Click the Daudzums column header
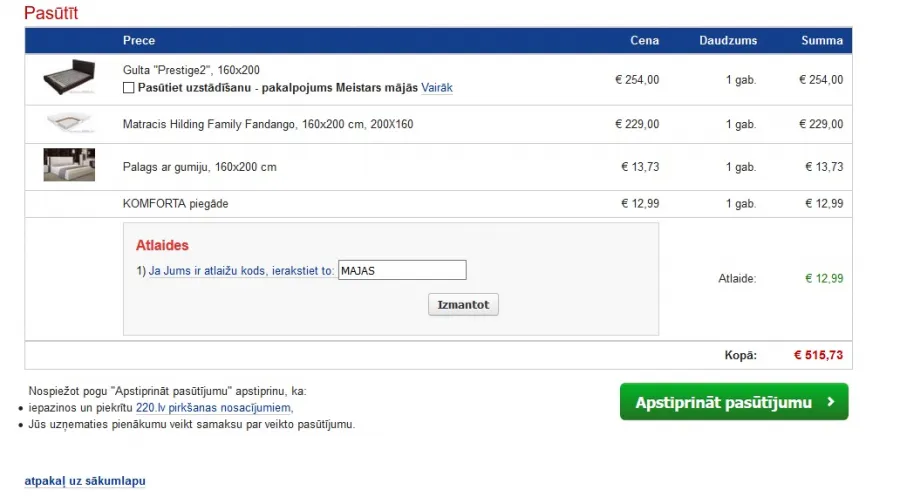 [728, 41]
